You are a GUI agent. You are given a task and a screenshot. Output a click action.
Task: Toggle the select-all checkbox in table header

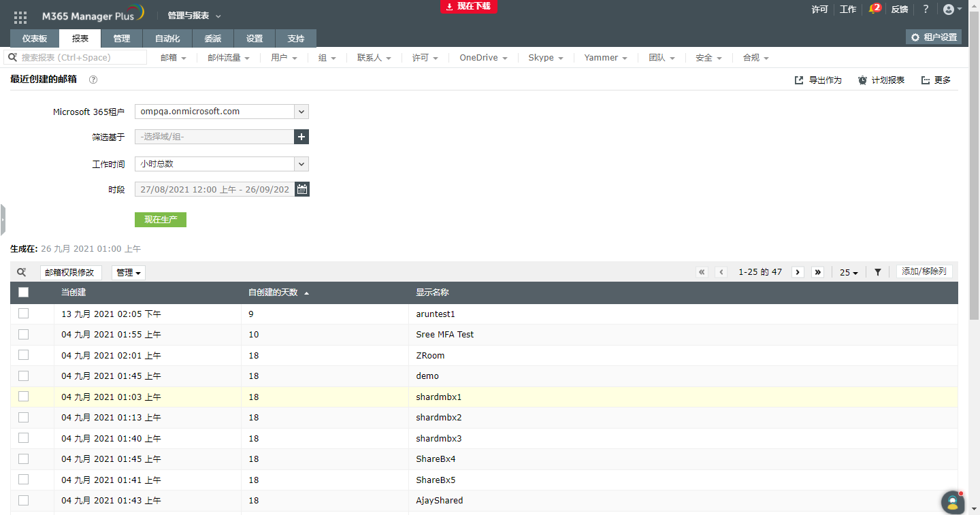(x=24, y=293)
